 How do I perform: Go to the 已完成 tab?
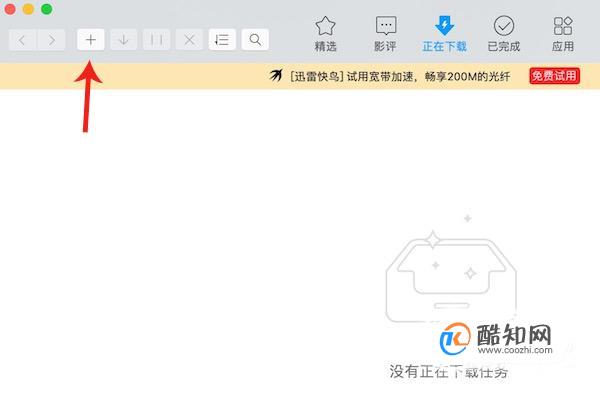coord(504,34)
